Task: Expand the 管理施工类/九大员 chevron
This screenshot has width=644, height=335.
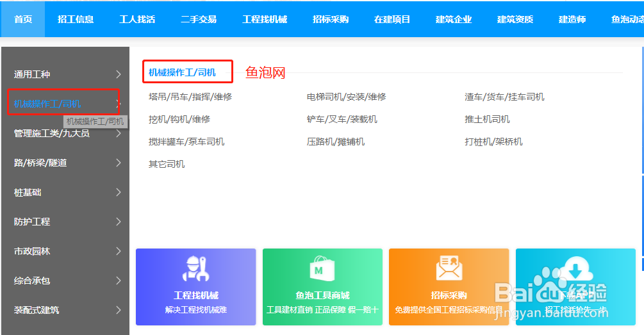Action: point(119,133)
